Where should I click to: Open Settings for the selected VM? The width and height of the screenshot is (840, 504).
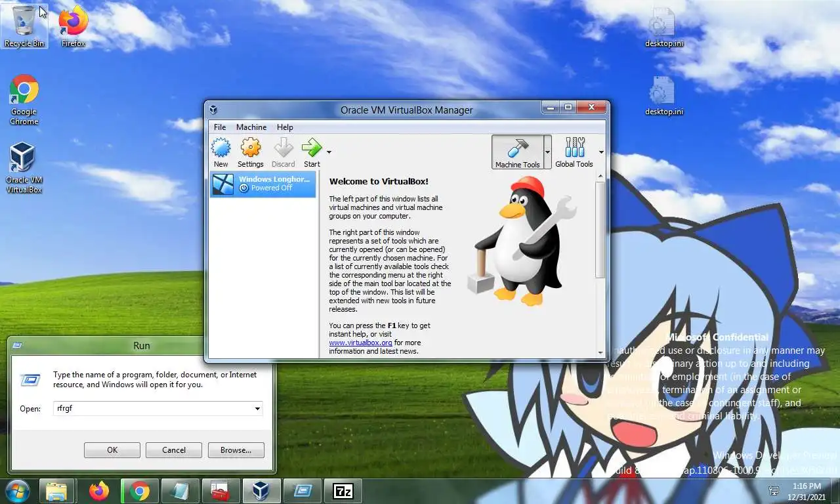[x=251, y=152]
